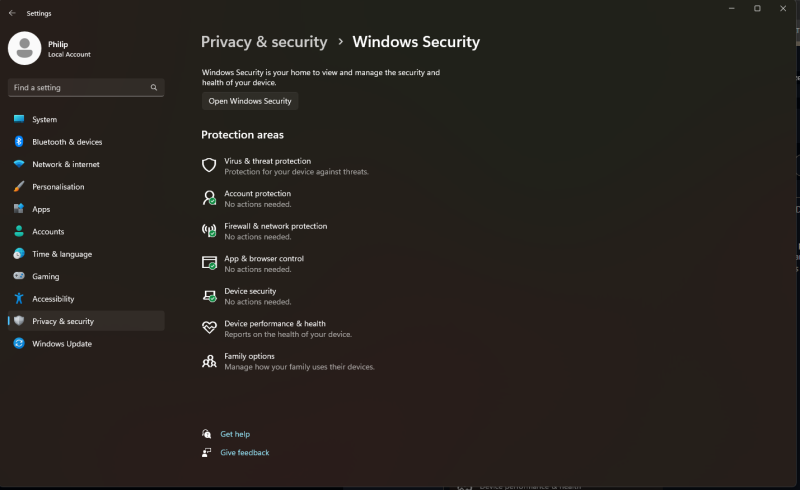Focus the Find a setting search field

point(78,88)
